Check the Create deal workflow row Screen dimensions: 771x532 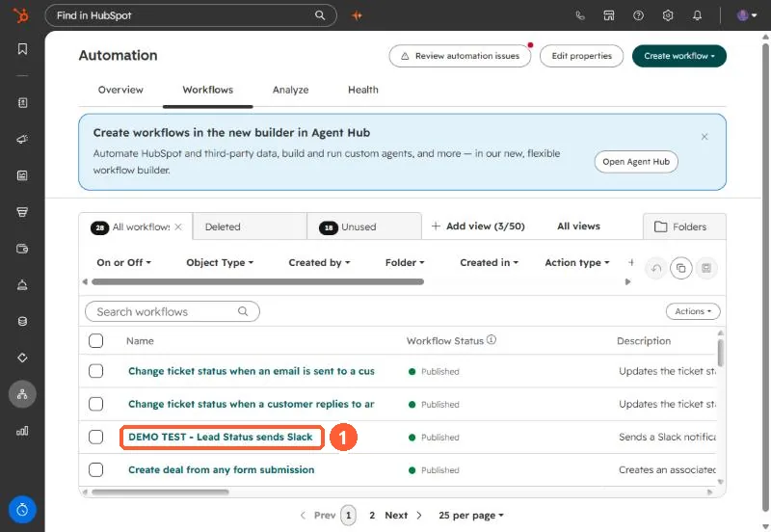click(95, 469)
